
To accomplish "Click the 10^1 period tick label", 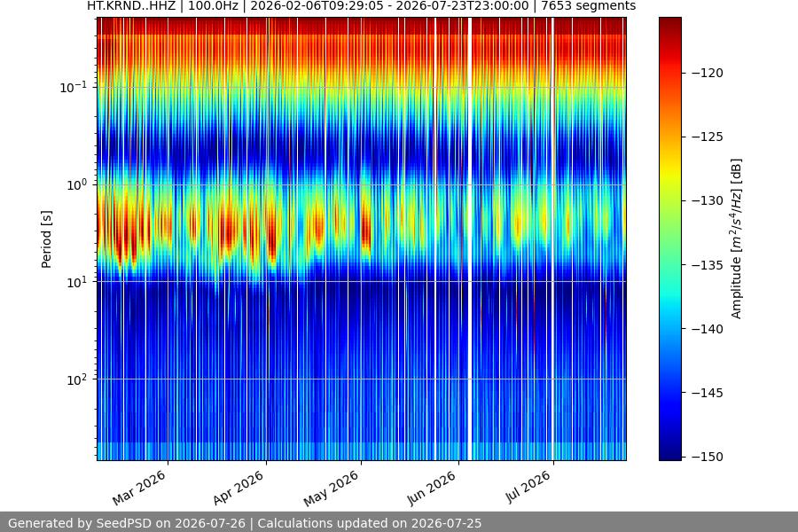I will [76, 282].
